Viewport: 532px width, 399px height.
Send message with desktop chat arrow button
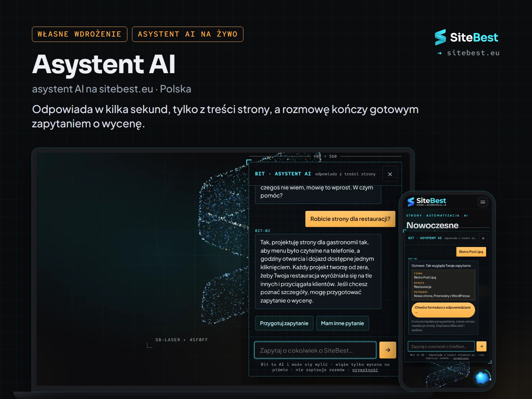click(x=388, y=350)
